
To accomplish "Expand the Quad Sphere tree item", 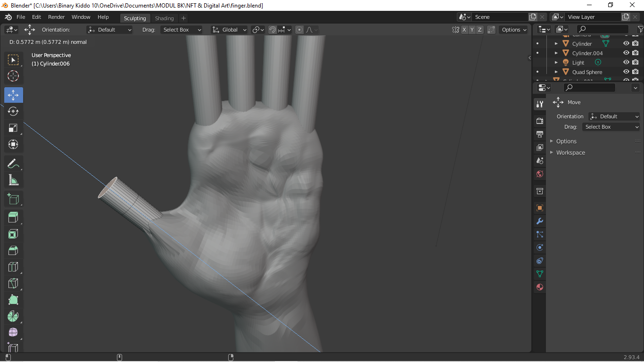I will coord(556,72).
